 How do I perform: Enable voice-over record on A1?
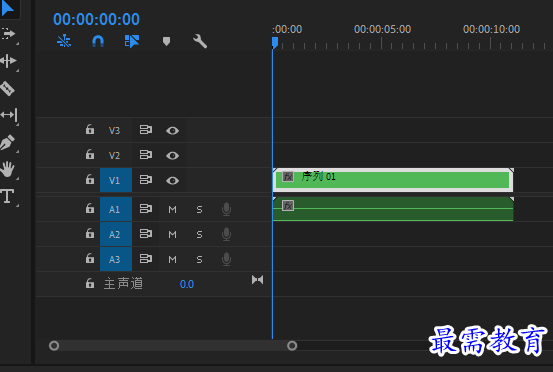click(x=226, y=209)
